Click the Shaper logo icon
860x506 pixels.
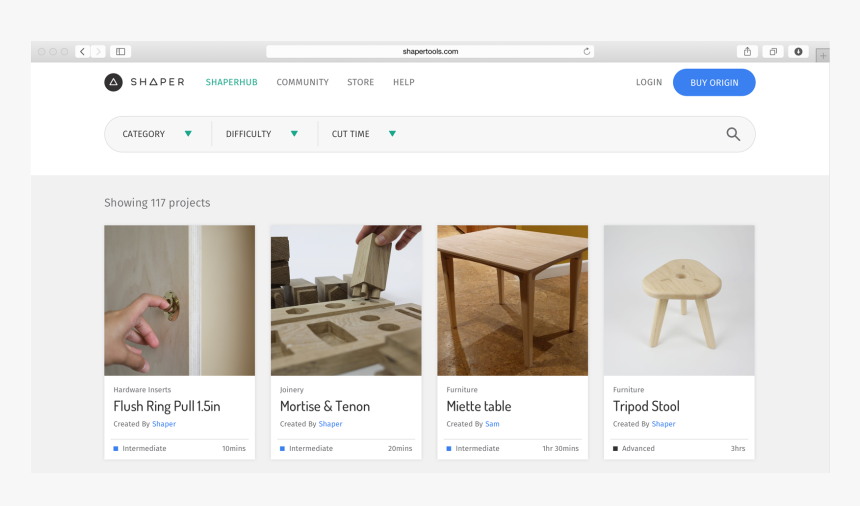coord(114,82)
